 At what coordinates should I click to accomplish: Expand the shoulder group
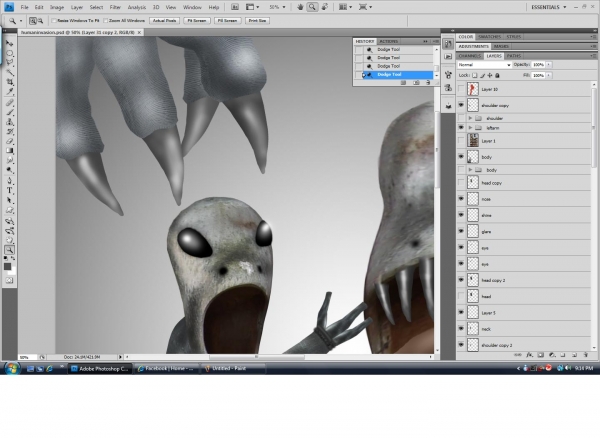(470, 118)
